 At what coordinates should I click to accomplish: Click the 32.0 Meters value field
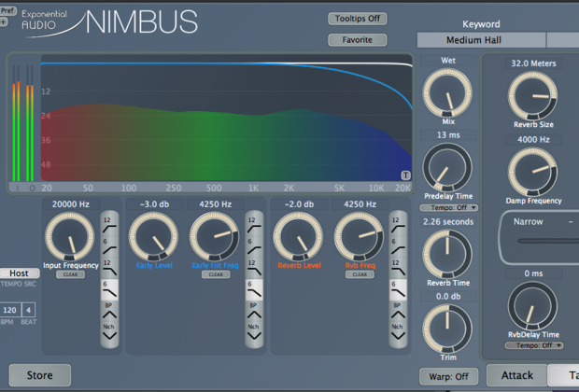(533, 63)
